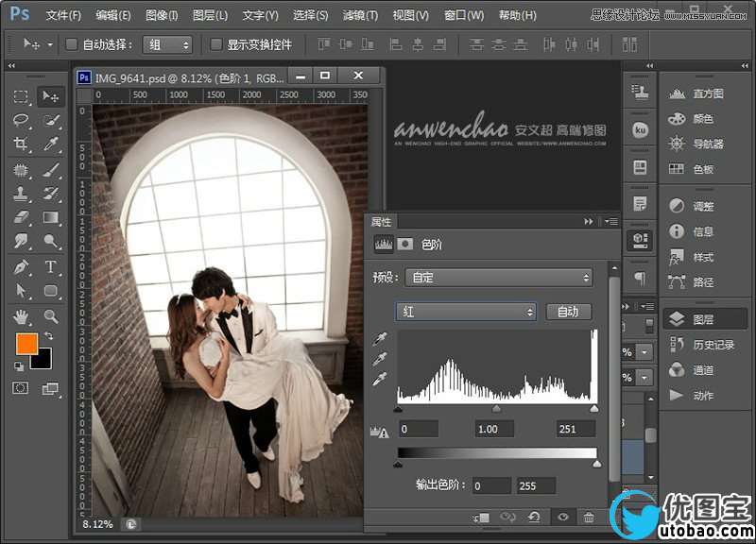This screenshot has width=756, height=544.
Task: Open the 历史记录 history panel
Action: (x=702, y=345)
